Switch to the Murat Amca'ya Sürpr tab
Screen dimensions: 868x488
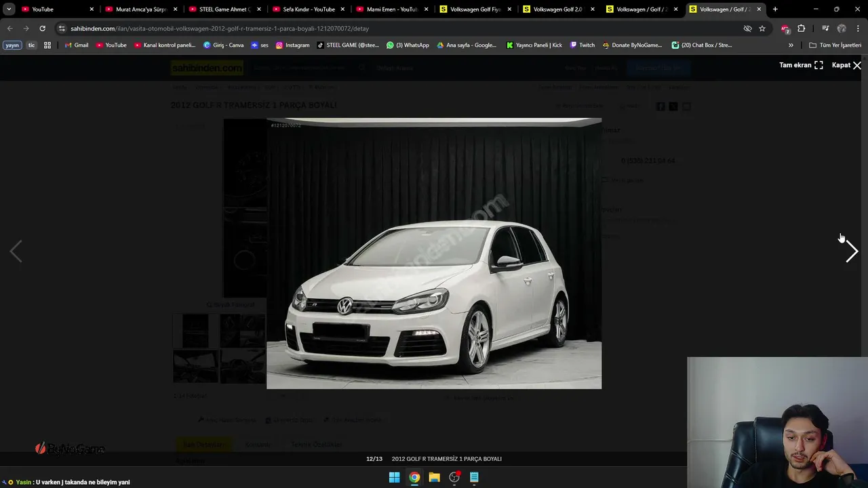tap(141, 9)
